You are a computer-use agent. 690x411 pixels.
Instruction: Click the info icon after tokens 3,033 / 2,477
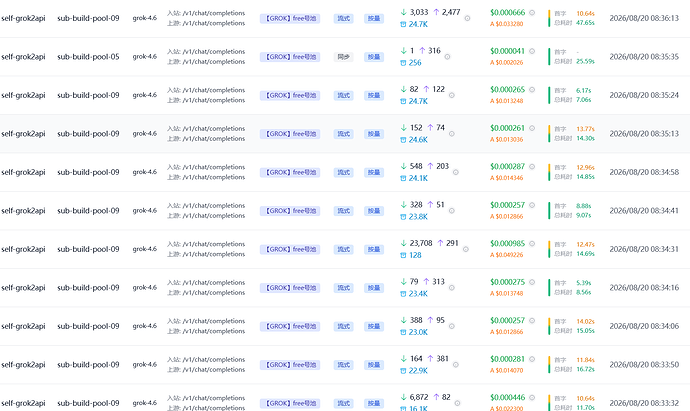point(467,18)
